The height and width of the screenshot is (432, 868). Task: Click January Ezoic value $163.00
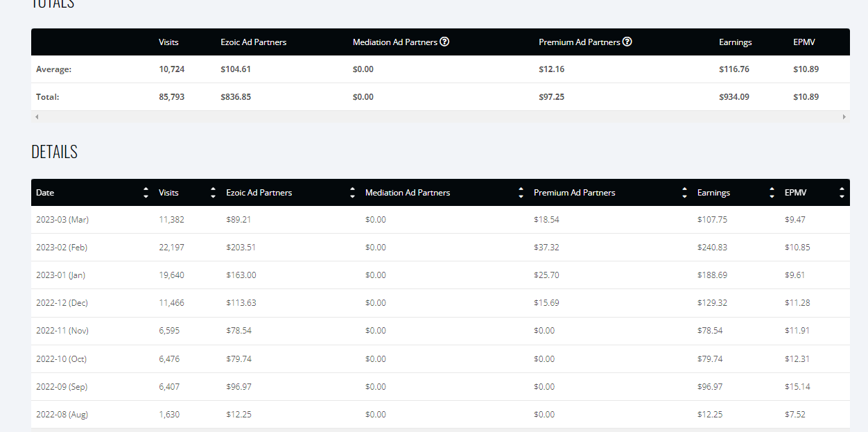[x=241, y=275]
